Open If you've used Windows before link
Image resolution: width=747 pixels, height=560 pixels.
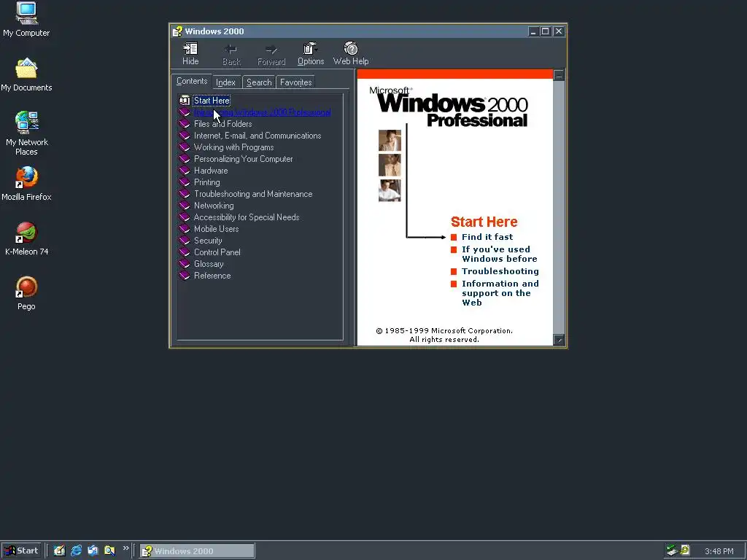[x=499, y=254]
